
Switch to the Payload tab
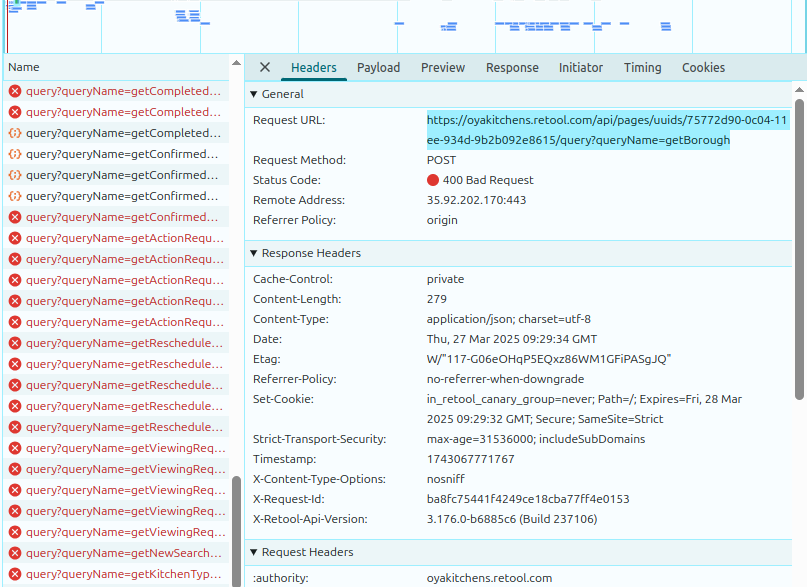(x=378, y=68)
